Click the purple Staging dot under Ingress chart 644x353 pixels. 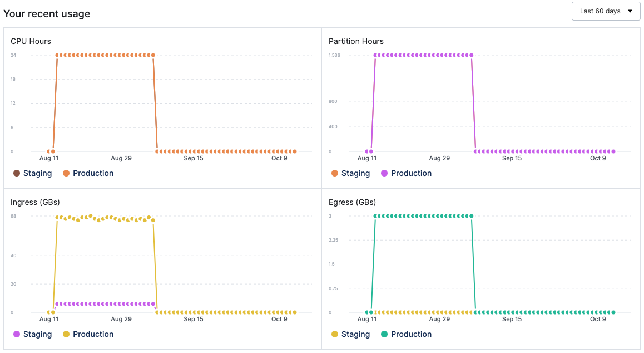click(x=17, y=334)
